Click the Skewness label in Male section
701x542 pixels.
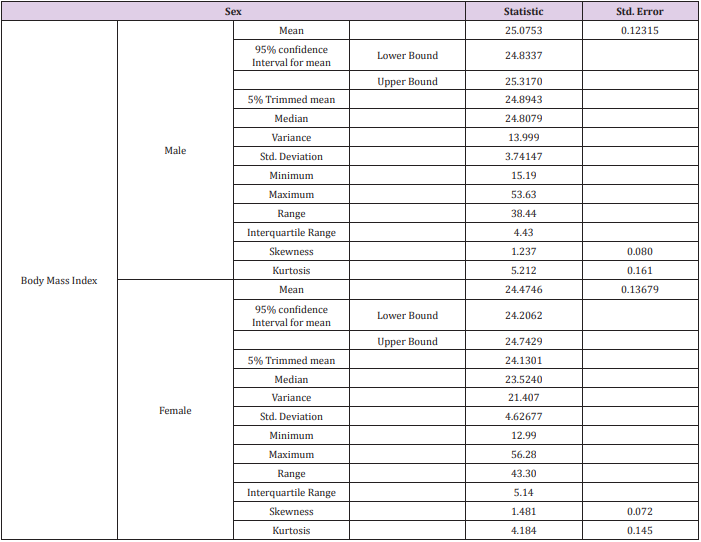(291, 251)
